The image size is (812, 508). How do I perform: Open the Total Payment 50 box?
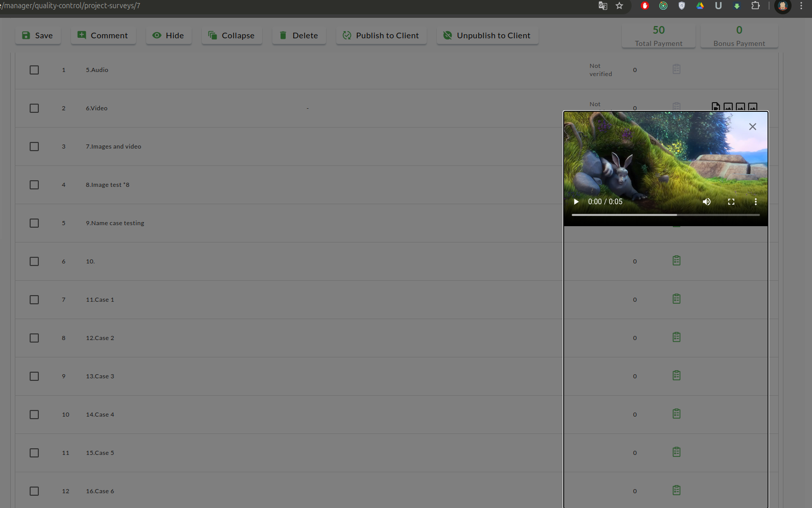(659, 36)
